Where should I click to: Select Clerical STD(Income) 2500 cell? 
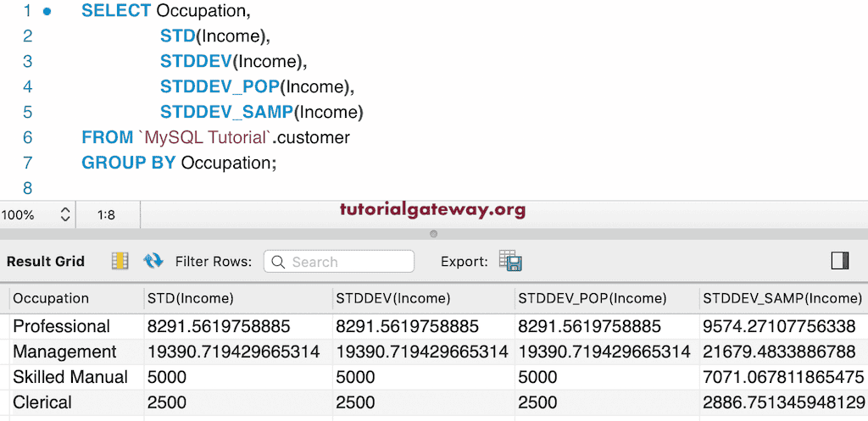238,402
